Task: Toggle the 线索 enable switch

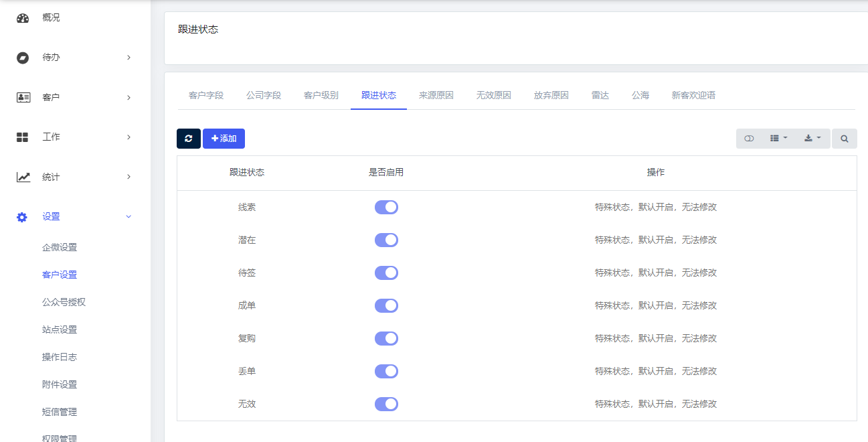Action: pos(386,207)
